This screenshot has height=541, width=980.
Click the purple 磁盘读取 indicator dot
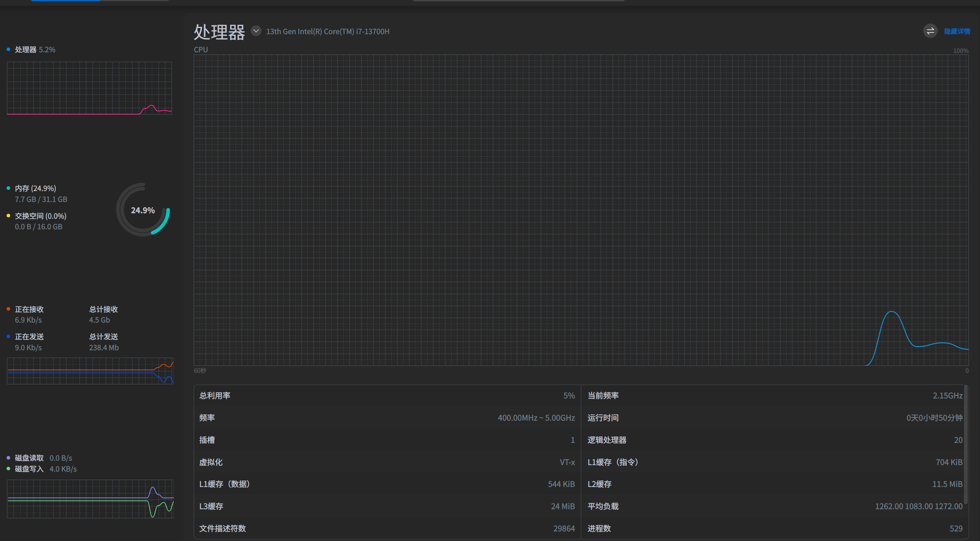coord(8,458)
